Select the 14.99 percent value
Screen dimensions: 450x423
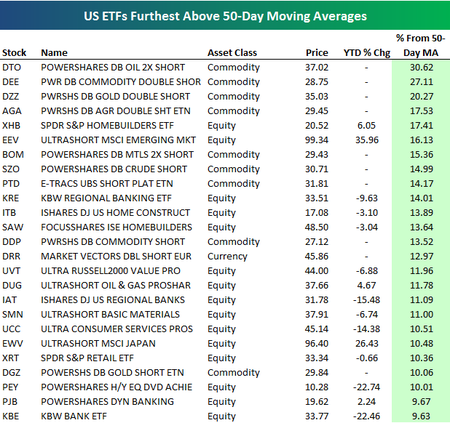421,169
